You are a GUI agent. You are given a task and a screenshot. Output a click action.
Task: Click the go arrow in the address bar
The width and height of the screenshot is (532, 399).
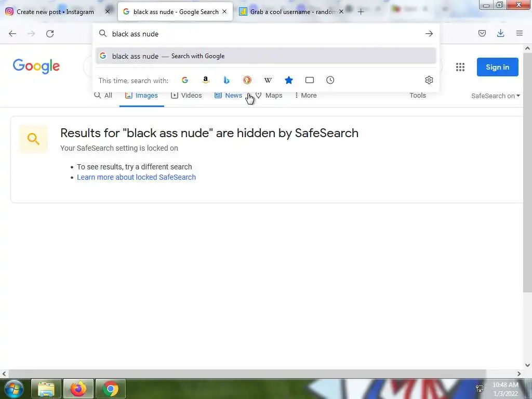point(429,34)
